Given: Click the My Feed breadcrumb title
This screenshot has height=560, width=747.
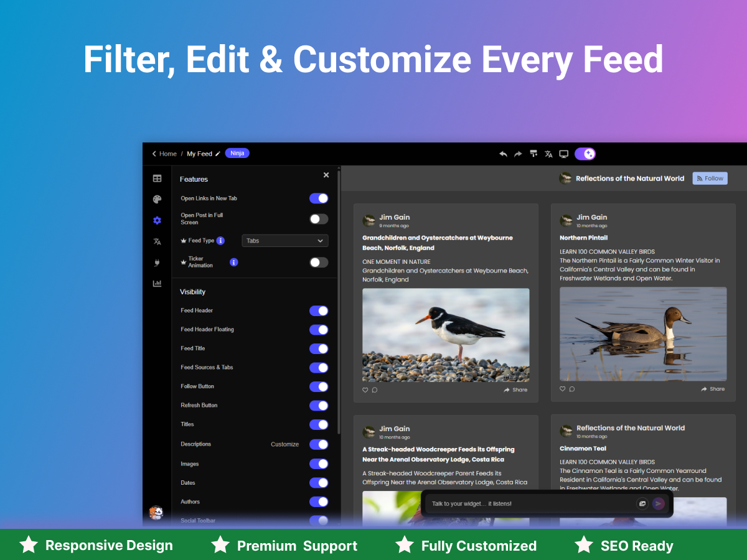Looking at the screenshot, I should click(199, 154).
